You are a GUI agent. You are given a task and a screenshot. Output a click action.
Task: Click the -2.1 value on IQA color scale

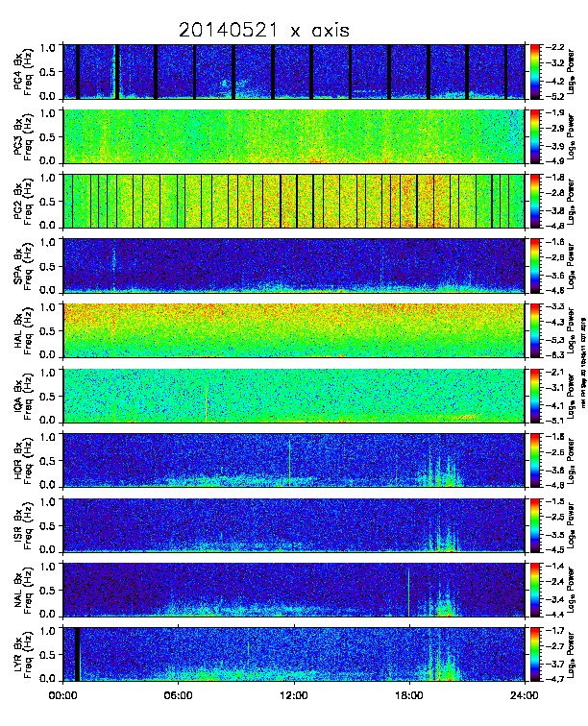[x=554, y=372]
